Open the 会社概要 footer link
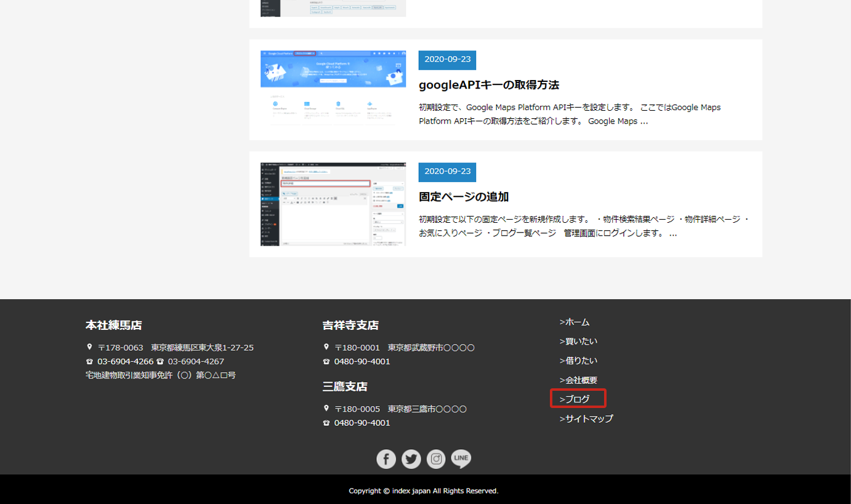Screen dimensions: 851x504 pyautogui.click(x=578, y=380)
